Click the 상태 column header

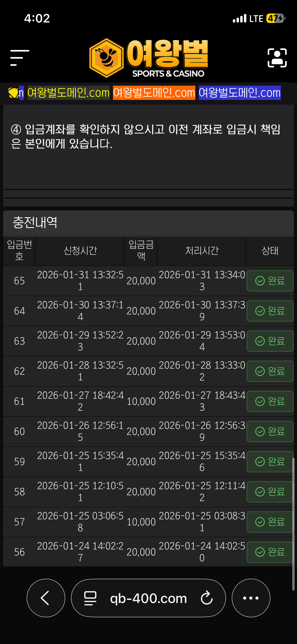click(270, 251)
